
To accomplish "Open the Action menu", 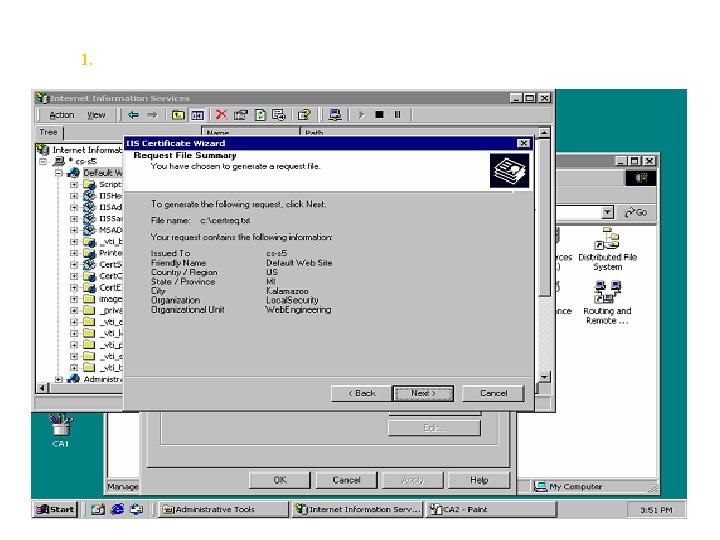I will pos(62,115).
